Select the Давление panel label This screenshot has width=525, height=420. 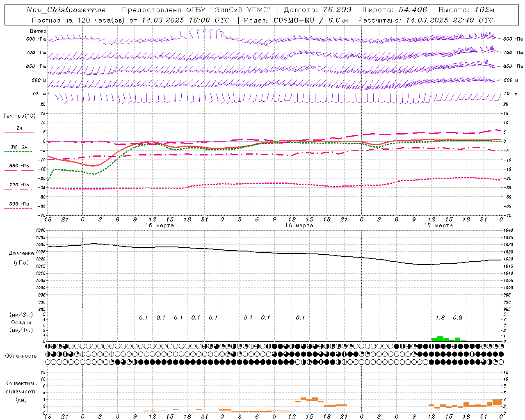pyautogui.click(x=21, y=253)
